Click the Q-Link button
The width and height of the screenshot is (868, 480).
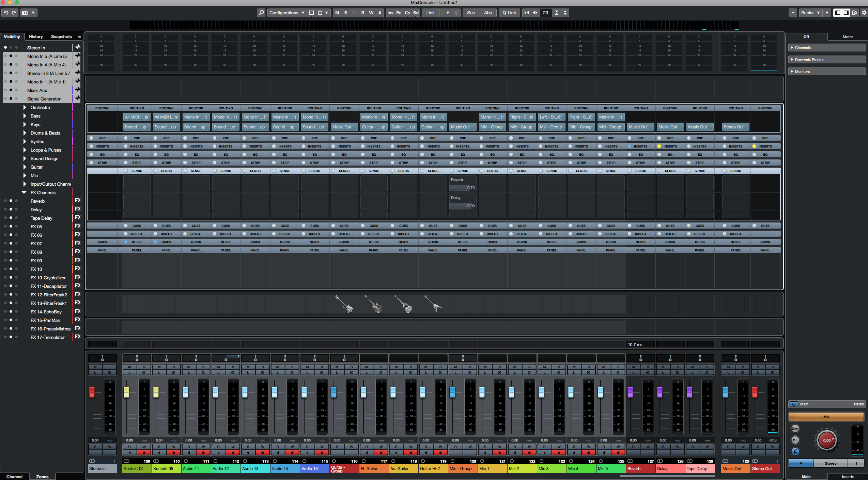(509, 13)
